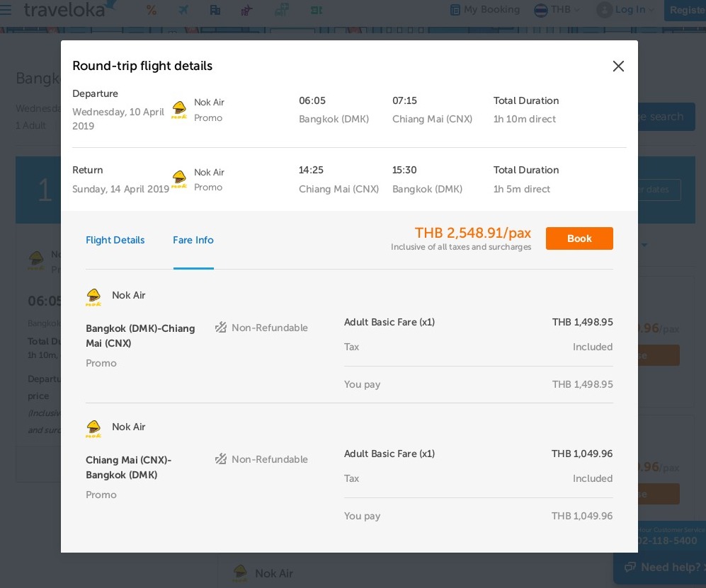
Task: Open My Booking in the header
Action: pos(485,9)
